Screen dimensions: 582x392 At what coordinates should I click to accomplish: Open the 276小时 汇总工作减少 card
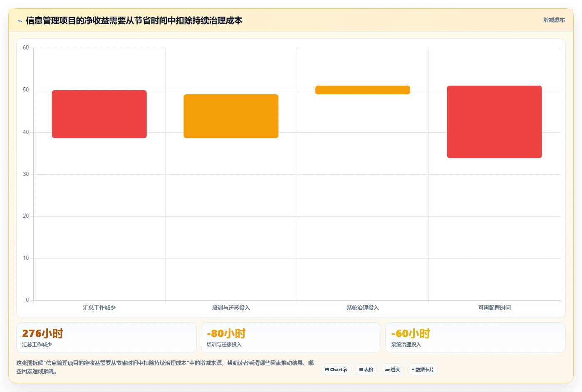[x=106, y=338]
